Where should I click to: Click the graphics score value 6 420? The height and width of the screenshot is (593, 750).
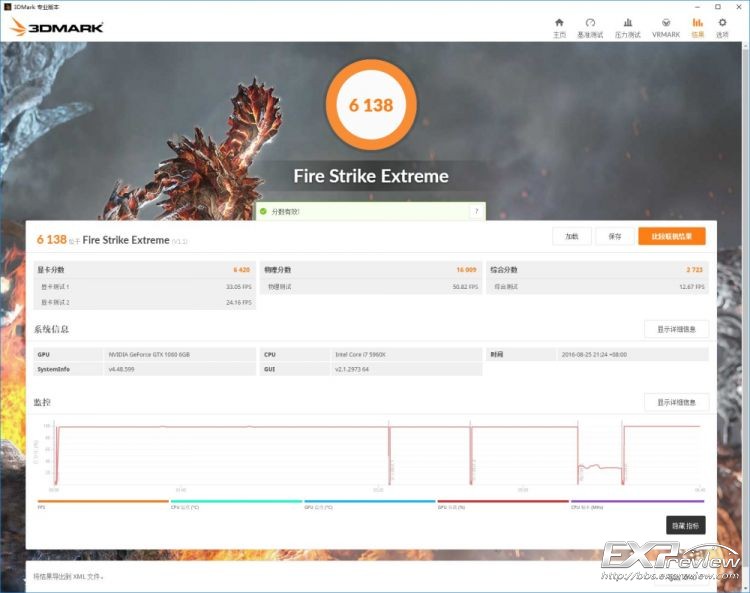point(242,270)
